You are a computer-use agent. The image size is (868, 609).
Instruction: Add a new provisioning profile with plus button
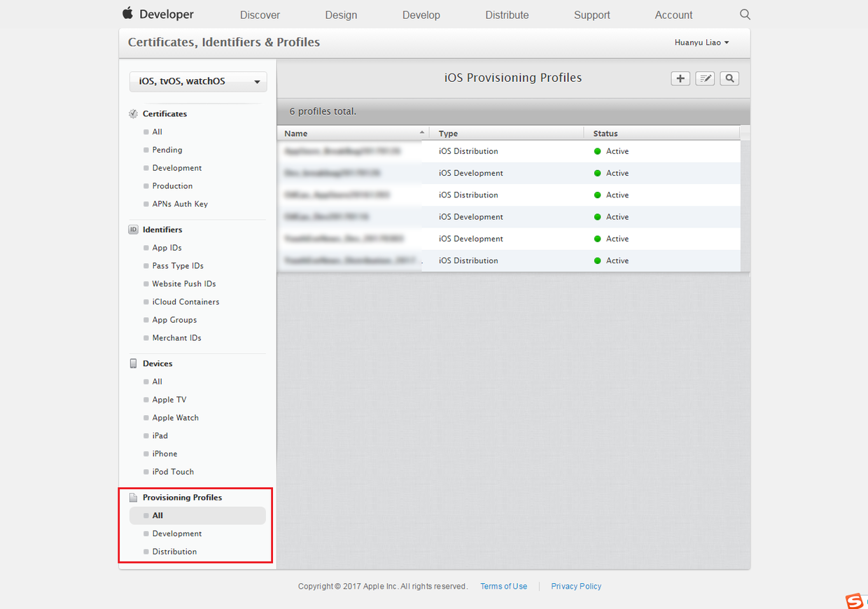click(x=680, y=78)
